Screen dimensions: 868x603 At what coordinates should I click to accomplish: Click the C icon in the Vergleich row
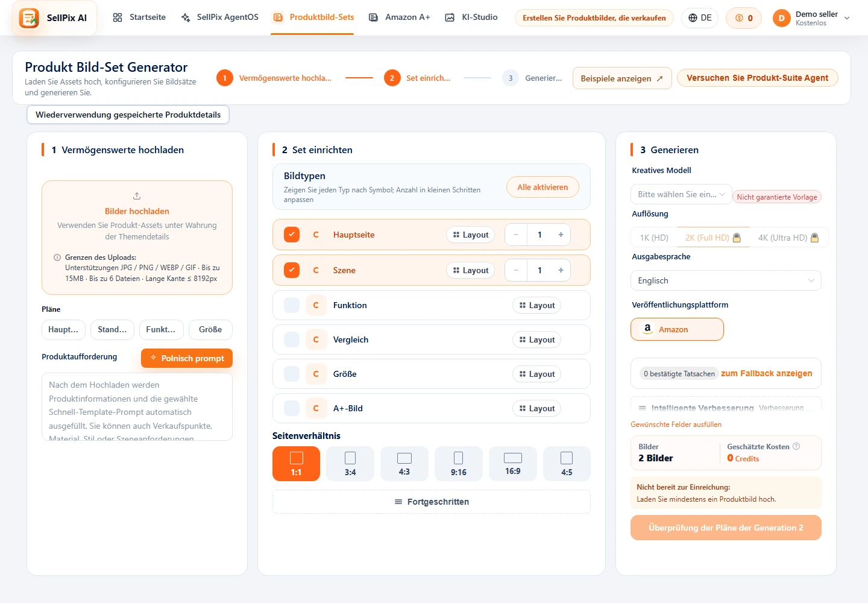pyautogui.click(x=316, y=339)
